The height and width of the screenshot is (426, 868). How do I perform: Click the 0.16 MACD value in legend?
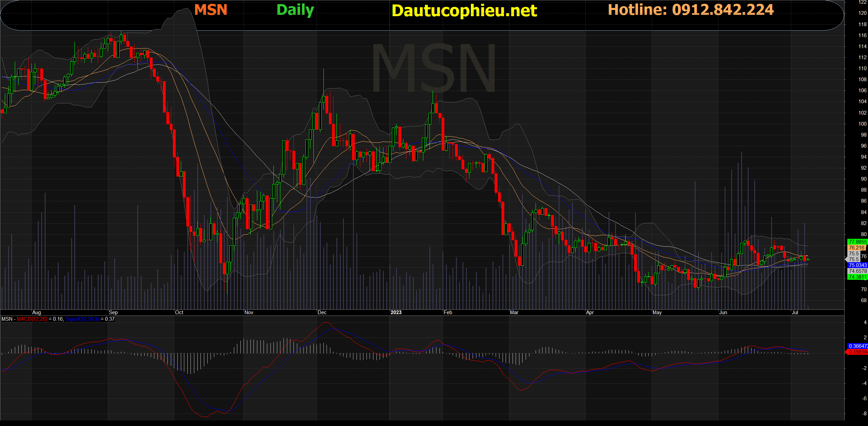58,319
